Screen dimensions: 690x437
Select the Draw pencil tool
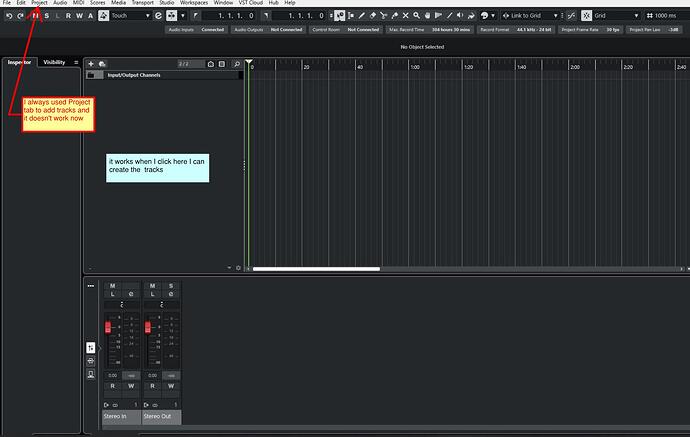click(362, 16)
